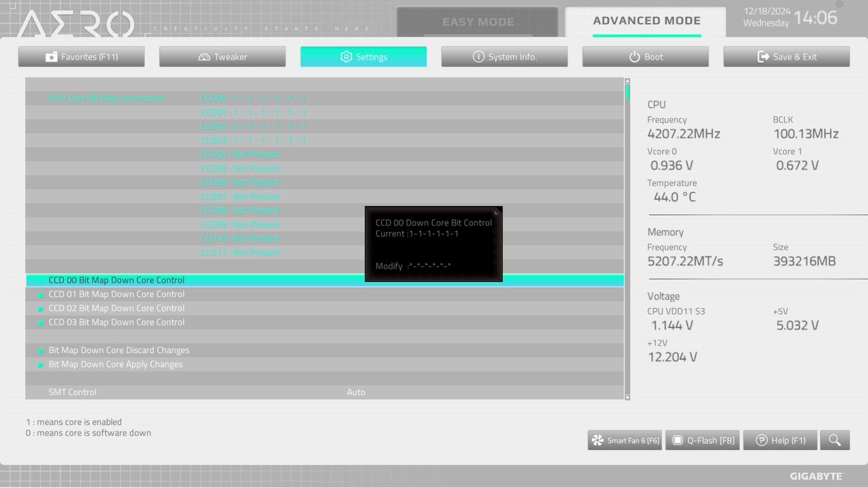Open the Save & Exit tab
This screenshot has width=868, height=488.
click(x=787, y=57)
